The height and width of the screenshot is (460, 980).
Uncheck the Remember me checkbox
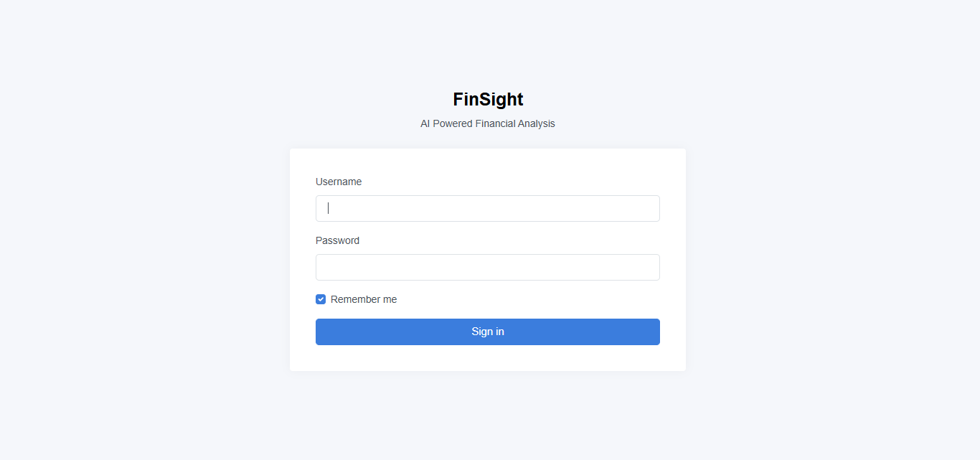(321, 299)
